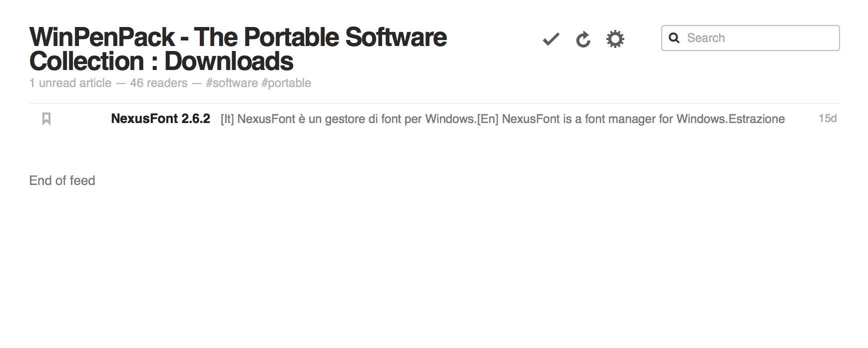Screen dimensions: 868x348
Task: Click the 15d article age
Action: 828,118
